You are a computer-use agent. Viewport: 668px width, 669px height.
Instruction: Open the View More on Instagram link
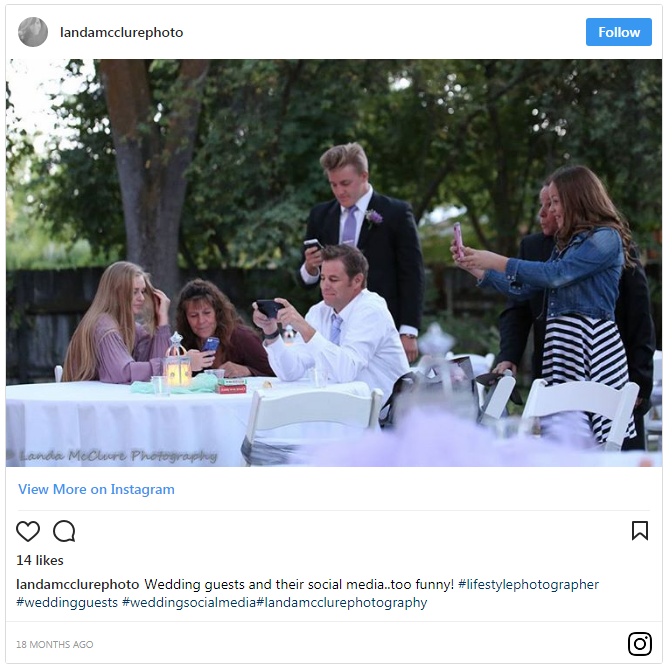96,489
